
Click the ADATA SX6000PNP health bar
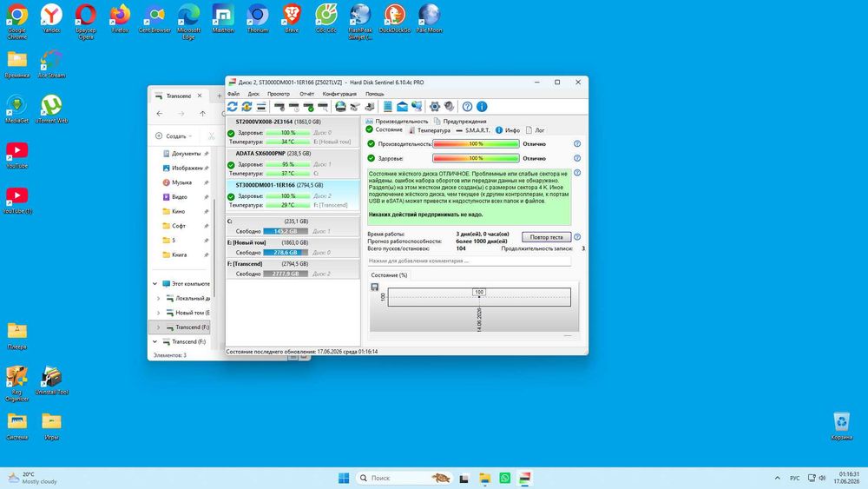[x=288, y=164]
